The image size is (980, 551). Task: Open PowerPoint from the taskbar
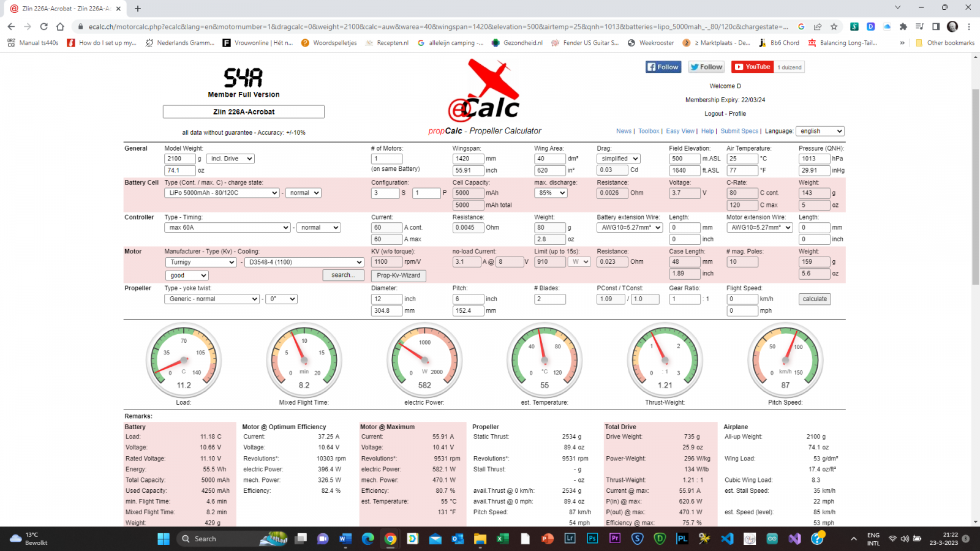(548, 539)
